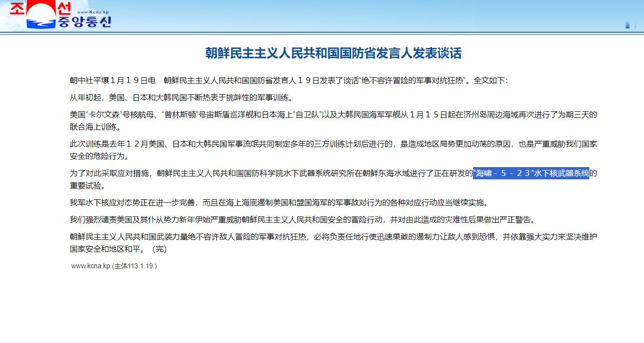Open the KCNA logo in the header
Image resolution: width=644 pixels, height=343 pixels.
(x=61, y=15)
